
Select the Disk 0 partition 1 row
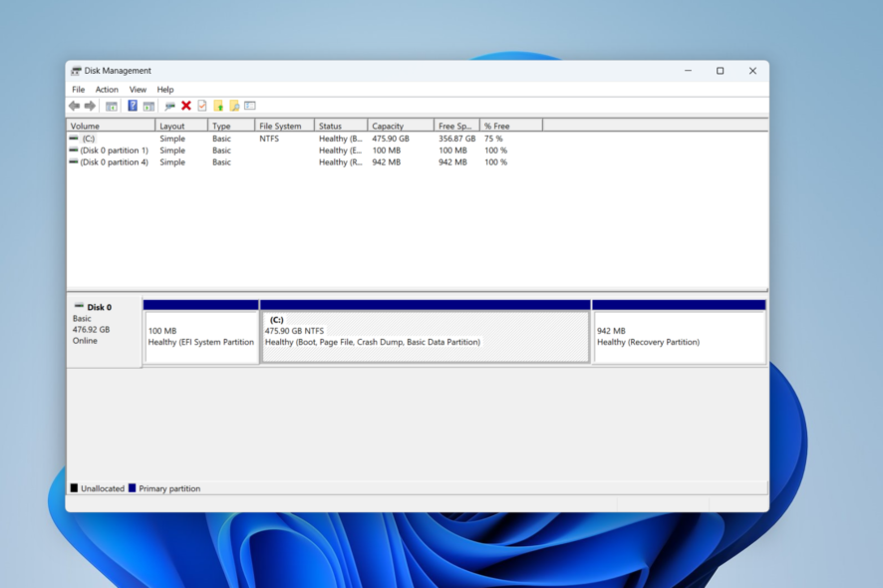tap(110, 150)
